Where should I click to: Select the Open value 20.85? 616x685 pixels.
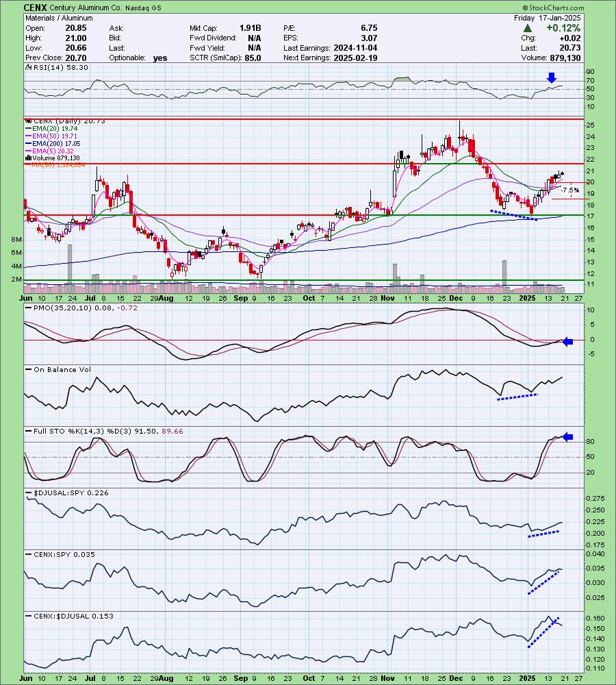[76, 28]
